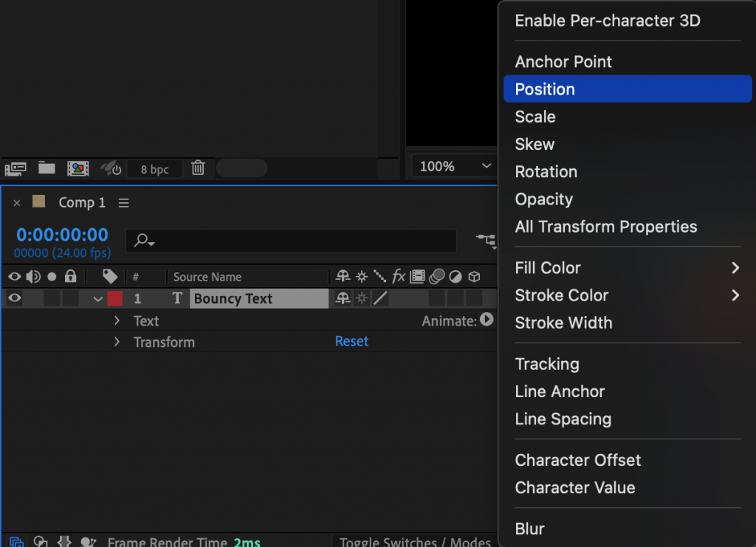Image resolution: width=756 pixels, height=547 pixels.
Task: Collapse the Bouncy Text layer
Action: click(x=98, y=298)
